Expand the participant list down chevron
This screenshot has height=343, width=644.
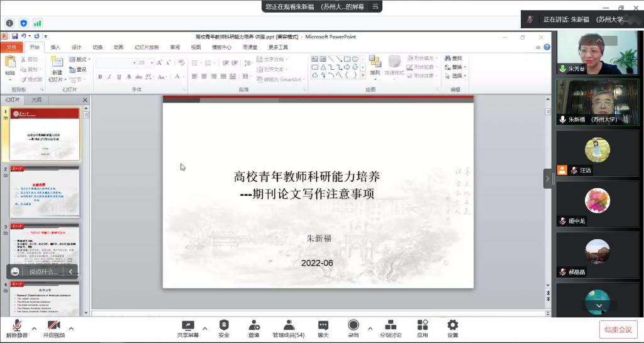[x=599, y=306]
